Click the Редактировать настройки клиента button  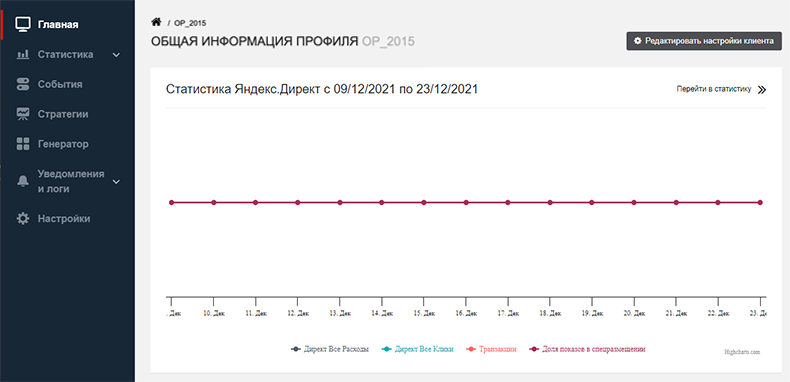point(704,41)
